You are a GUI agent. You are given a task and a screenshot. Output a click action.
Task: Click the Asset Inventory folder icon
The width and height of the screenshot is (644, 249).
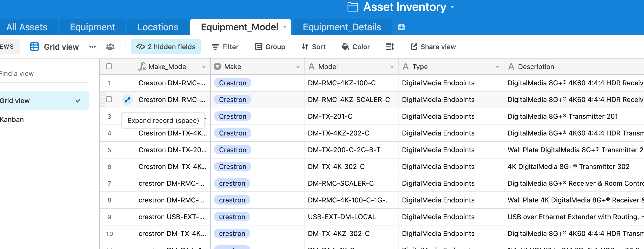point(353,7)
